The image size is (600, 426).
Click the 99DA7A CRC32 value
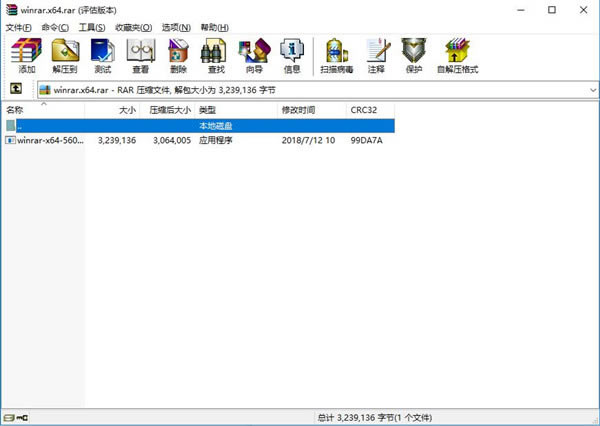pyautogui.click(x=367, y=140)
